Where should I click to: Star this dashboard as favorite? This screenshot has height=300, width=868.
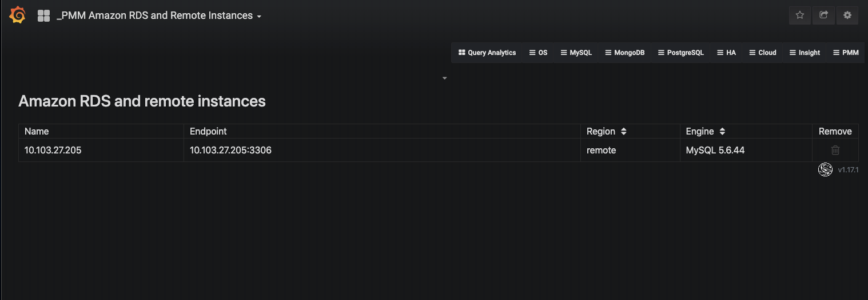click(800, 15)
